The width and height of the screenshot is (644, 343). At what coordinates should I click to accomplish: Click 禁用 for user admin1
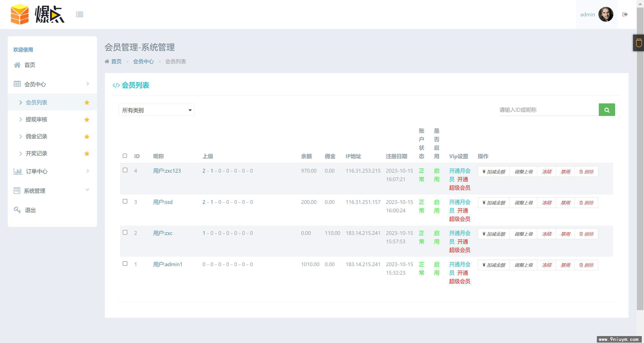[x=565, y=265]
